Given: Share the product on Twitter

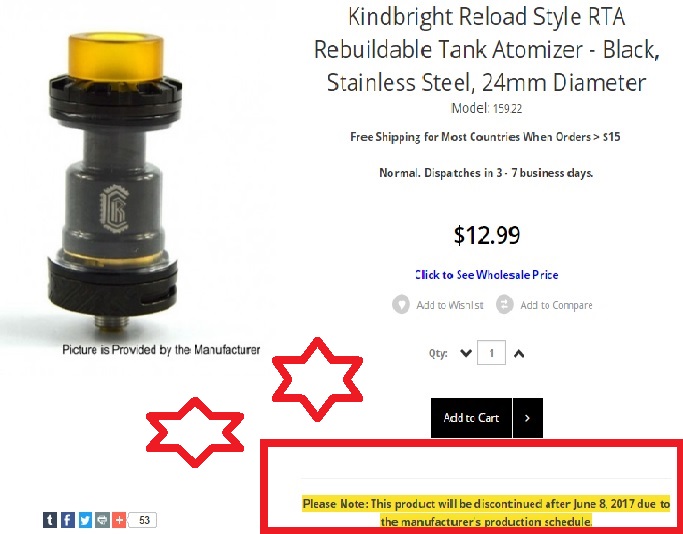Looking at the screenshot, I should (85, 520).
